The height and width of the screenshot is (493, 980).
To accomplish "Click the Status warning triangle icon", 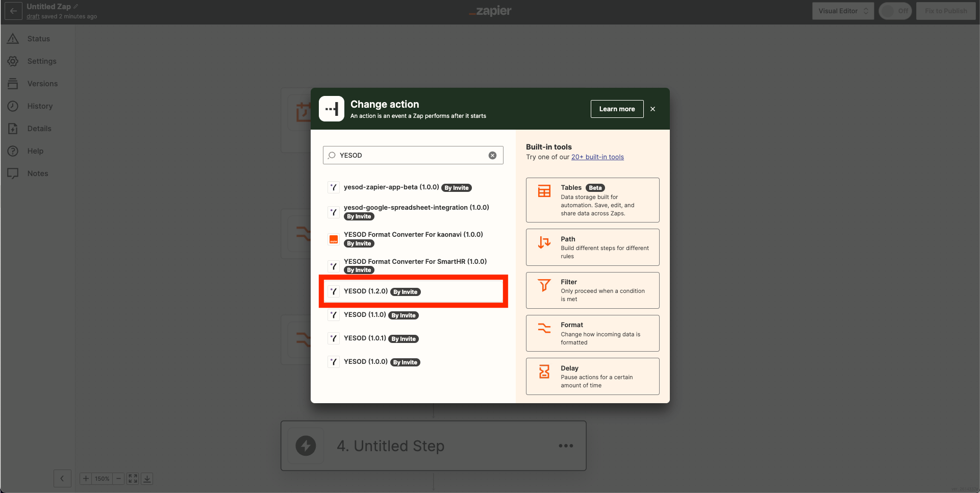I will click(13, 39).
